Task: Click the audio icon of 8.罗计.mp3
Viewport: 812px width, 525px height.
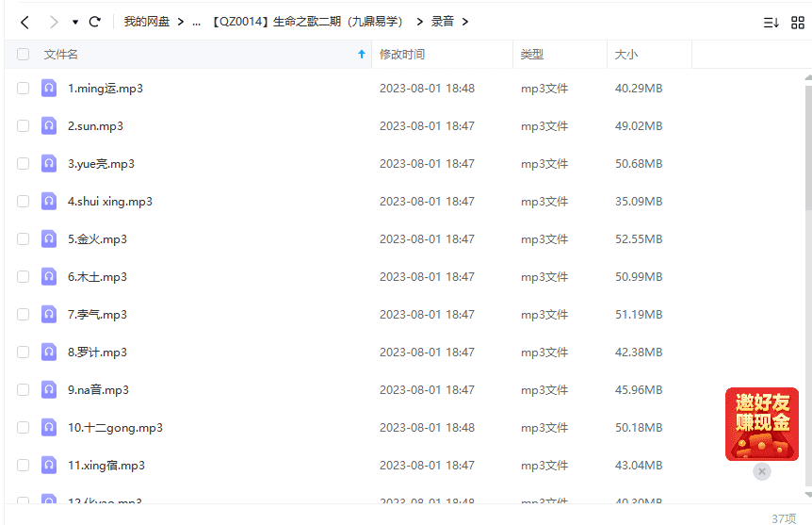Action: point(49,352)
